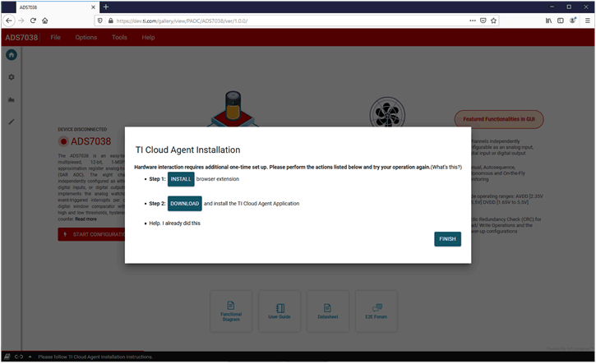Select the chart icon in left sidebar
This screenshot has height=364, width=596.
pos(12,99)
